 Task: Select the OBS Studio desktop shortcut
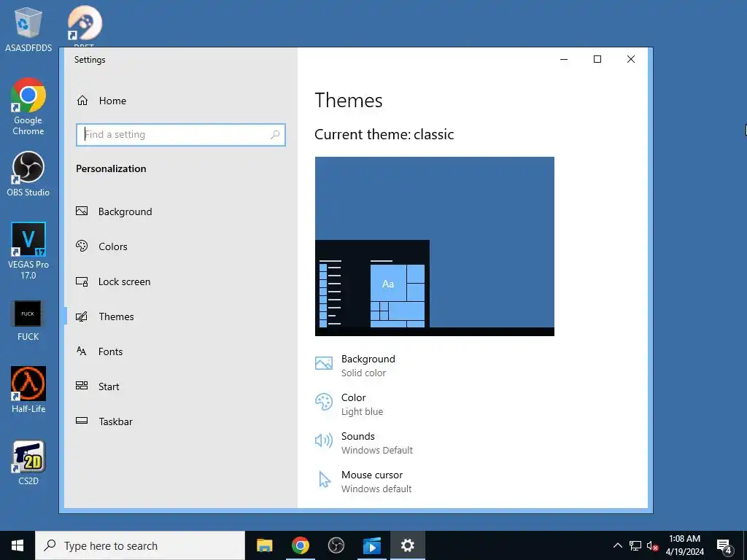(x=28, y=174)
